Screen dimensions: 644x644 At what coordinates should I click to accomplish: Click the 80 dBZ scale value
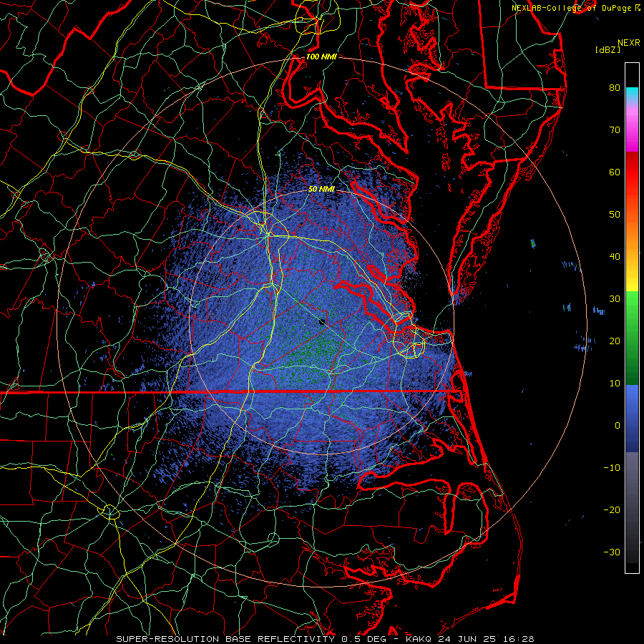pos(615,87)
